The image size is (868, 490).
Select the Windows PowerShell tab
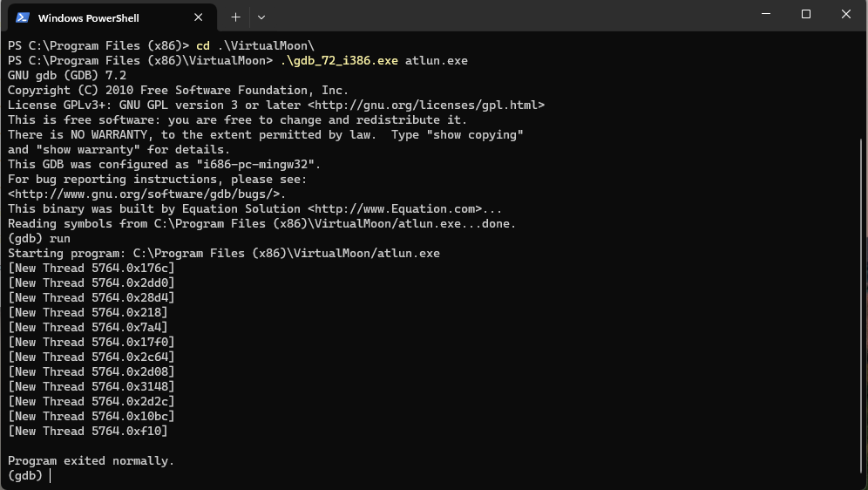[112, 17]
